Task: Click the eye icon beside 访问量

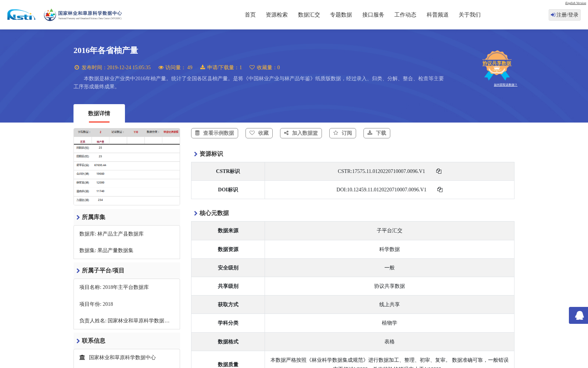Action: (161, 67)
